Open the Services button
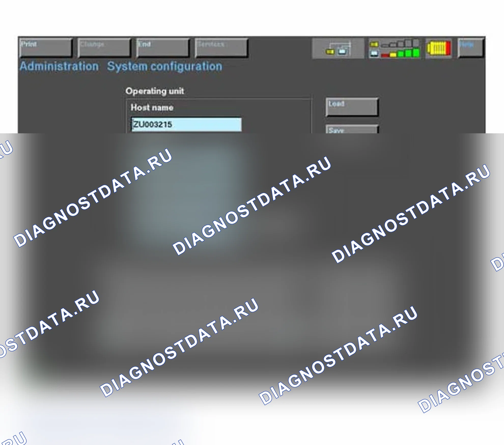 pyautogui.click(x=221, y=48)
